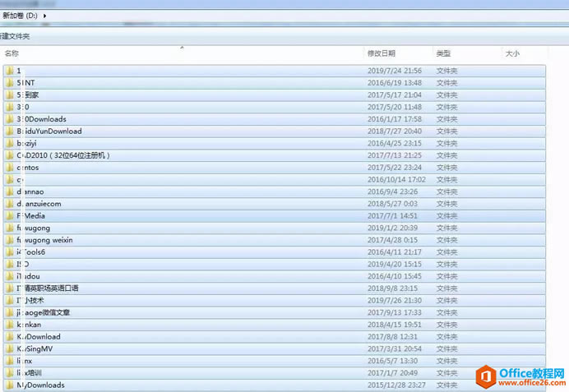Click the date 2017/5/20 11:48

click(x=395, y=107)
